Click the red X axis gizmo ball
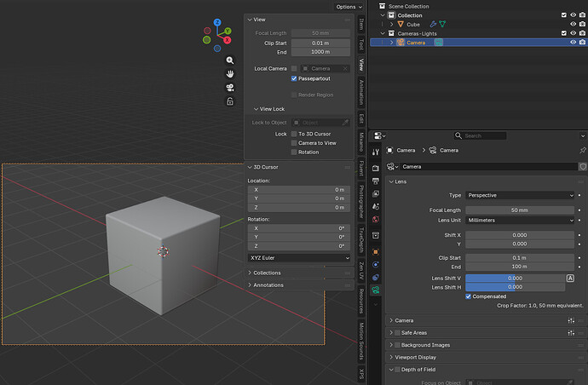Image resolution: width=588 pixels, height=385 pixels. point(228,40)
